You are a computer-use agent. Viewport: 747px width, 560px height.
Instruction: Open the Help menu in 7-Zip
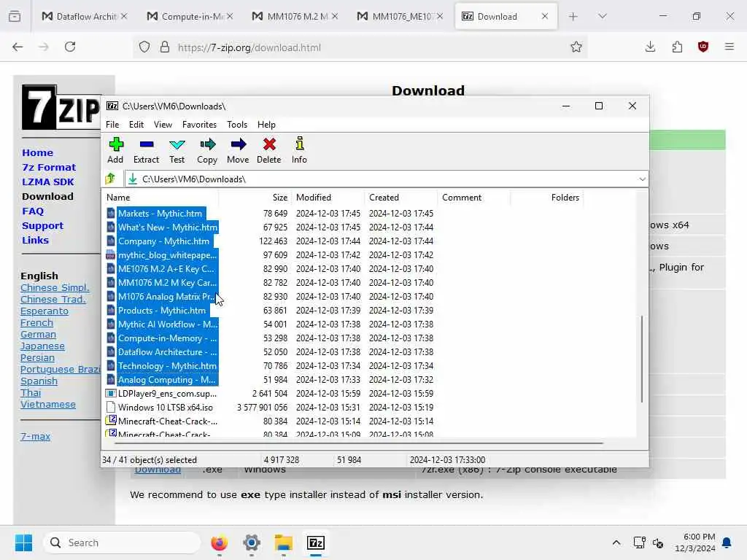pos(267,124)
